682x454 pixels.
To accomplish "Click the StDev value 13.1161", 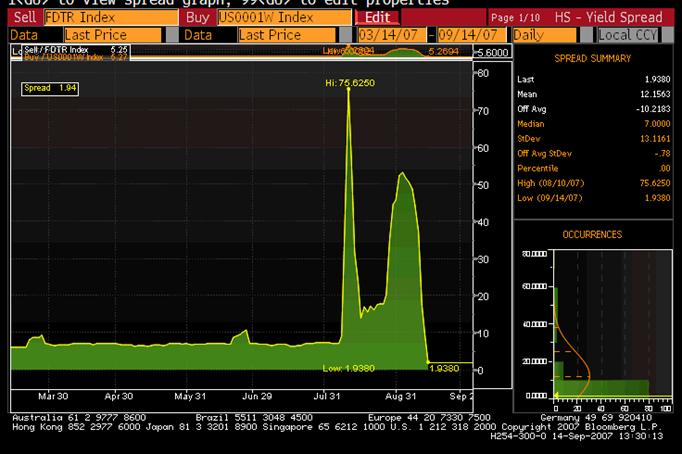I will (655, 138).
